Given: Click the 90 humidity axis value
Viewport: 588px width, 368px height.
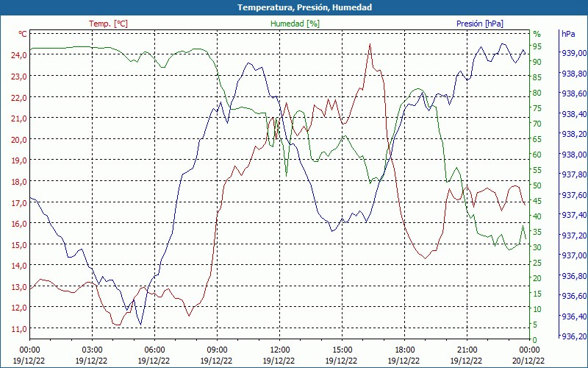Looking at the screenshot, I should tap(537, 62).
